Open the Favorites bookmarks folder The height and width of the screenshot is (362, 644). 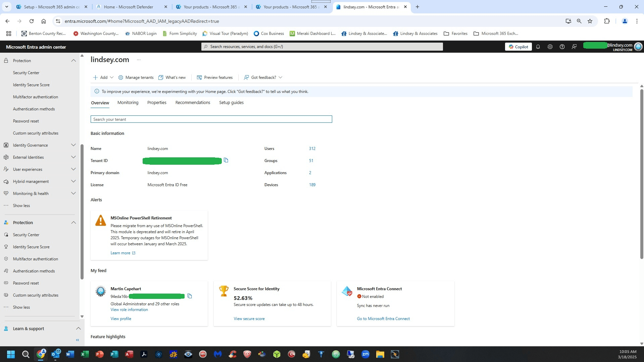pos(455,34)
